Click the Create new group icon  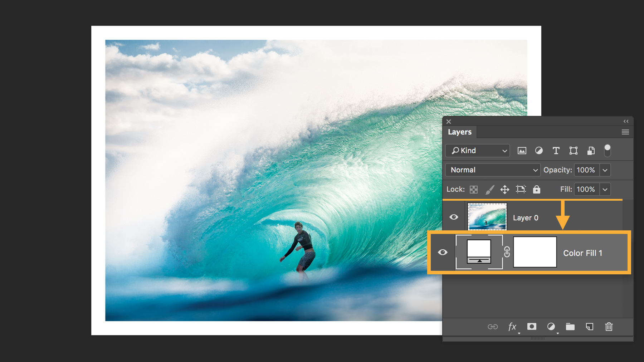pos(570,327)
